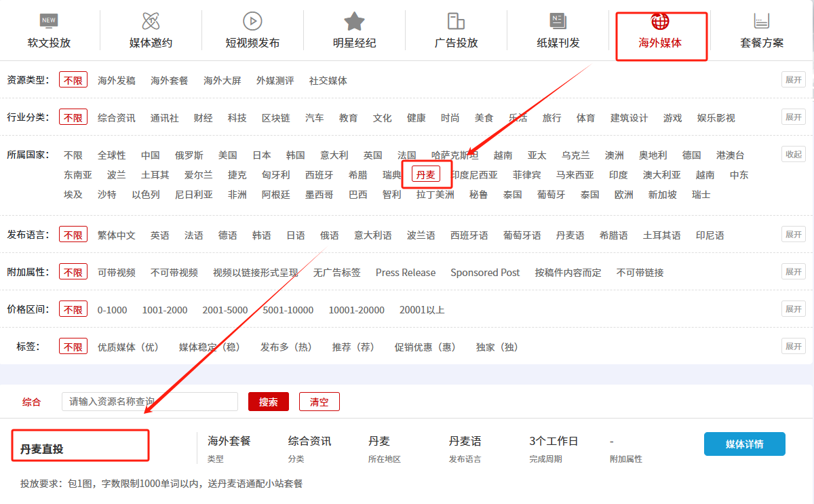Click the 清空 button to reset search
This screenshot has width=814, height=504.
319,402
